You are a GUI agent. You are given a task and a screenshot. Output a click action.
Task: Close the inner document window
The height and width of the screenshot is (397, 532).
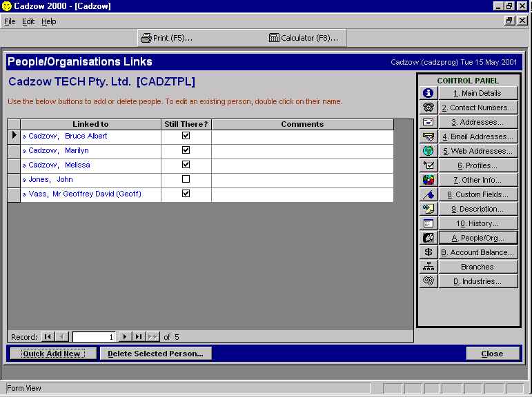[x=522, y=21]
